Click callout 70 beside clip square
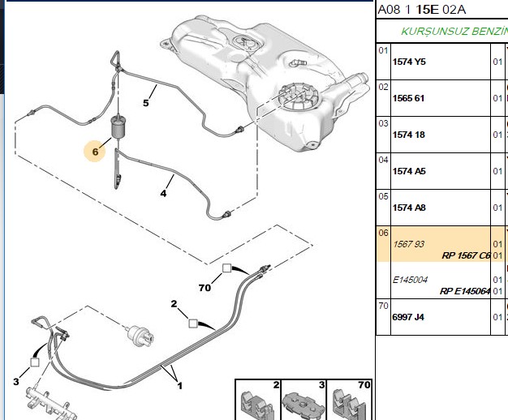Screen dimensions: 508x420 tap(204, 288)
